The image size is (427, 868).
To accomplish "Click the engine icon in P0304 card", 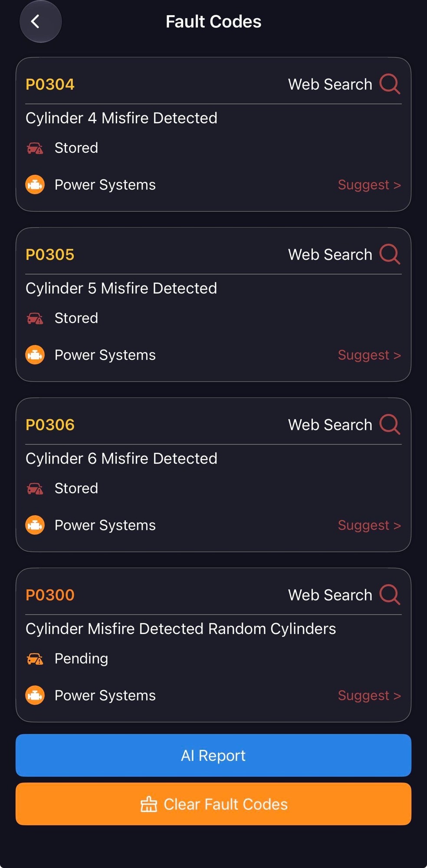I will [x=35, y=185].
